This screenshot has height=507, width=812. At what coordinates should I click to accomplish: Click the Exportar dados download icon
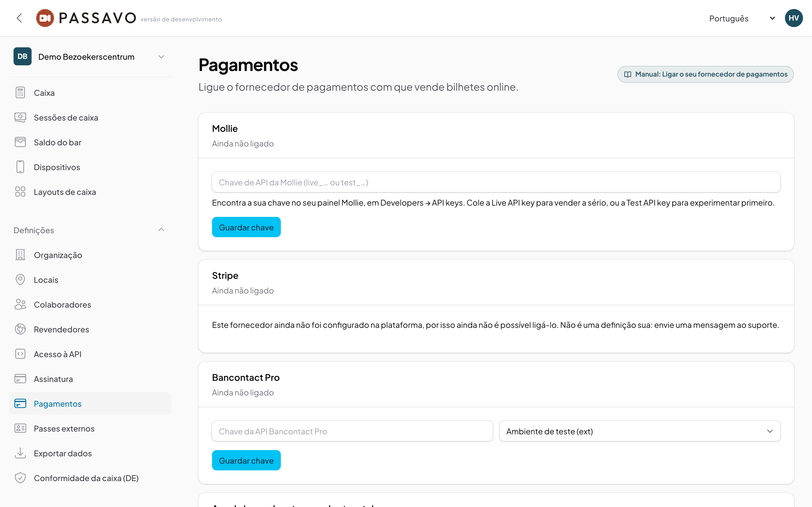[20, 453]
